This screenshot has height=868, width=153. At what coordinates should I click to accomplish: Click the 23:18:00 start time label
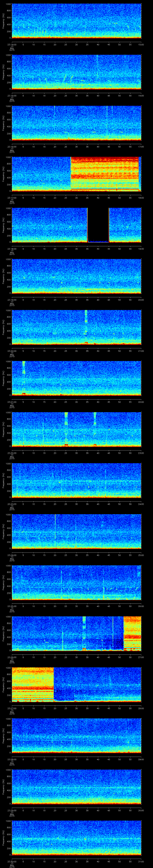12,249
